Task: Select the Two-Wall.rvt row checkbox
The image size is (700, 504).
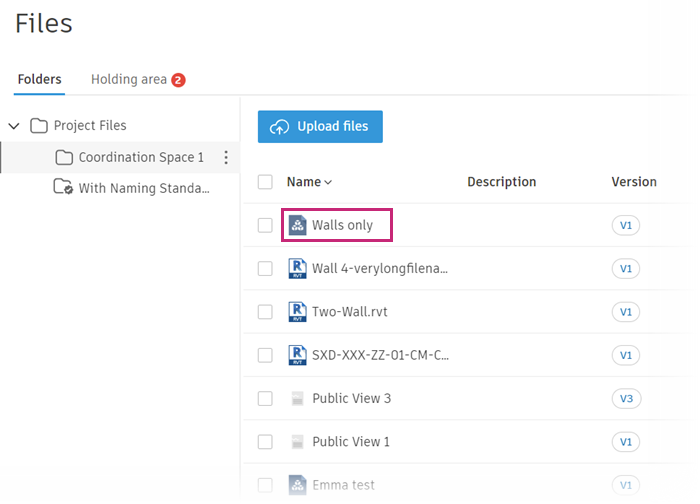Action: (x=265, y=312)
